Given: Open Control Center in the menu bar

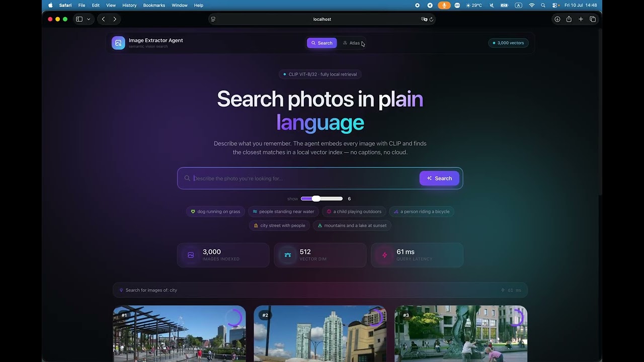Looking at the screenshot, I should point(555,5).
